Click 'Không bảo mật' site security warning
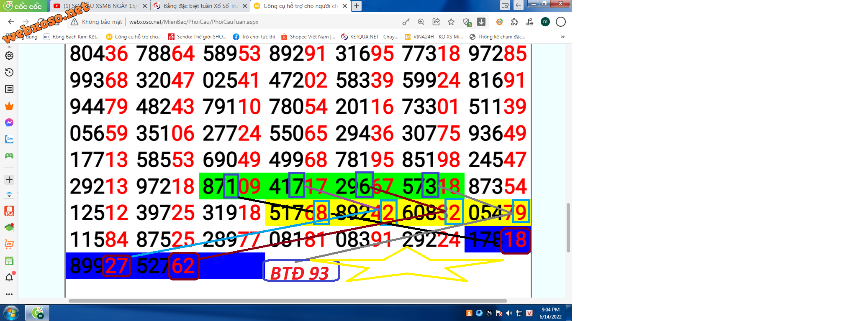This screenshot has width=868, height=321. (97, 22)
